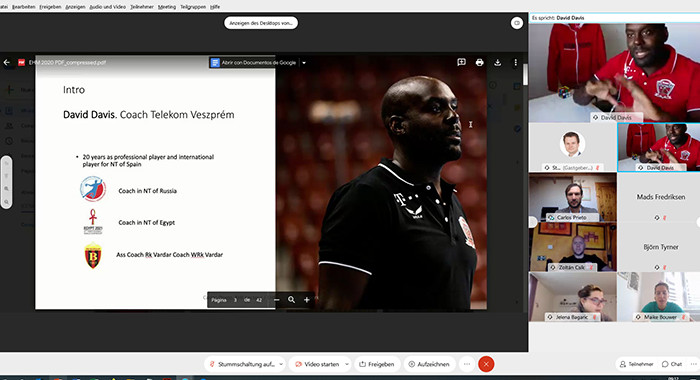This screenshot has width=700, height=380.
Task: Click the zoom out minus icon
Action: (x=276, y=300)
